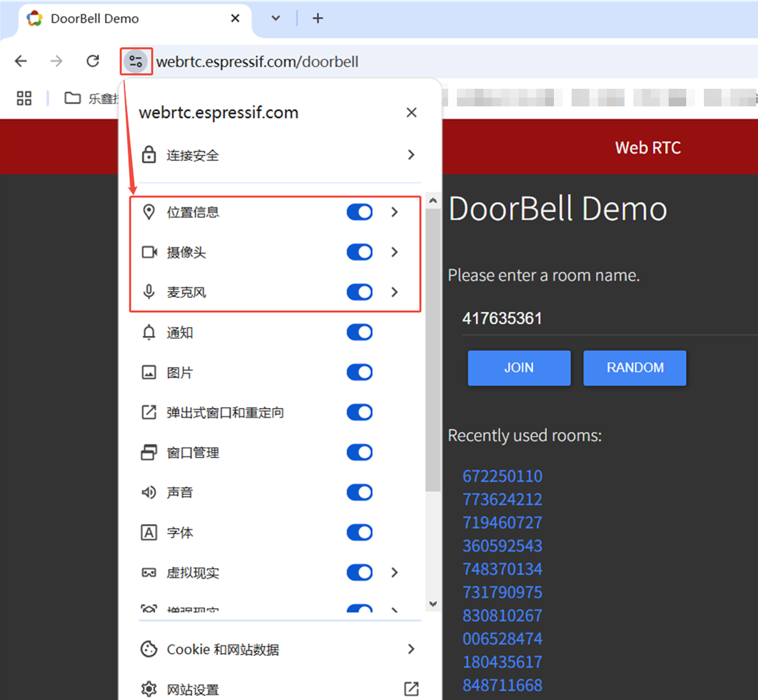Toggle the 窗口管理 permission
The height and width of the screenshot is (700, 758).
pyautogui.click(x=359, y=452)
